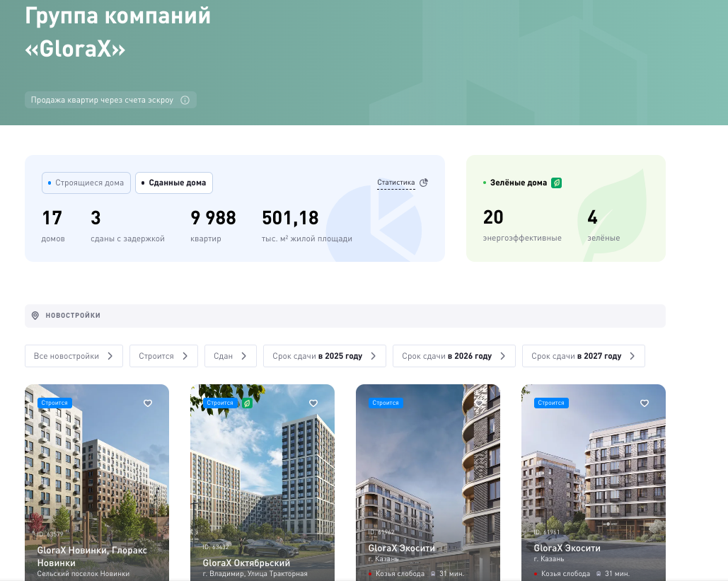The width and height of the screenshot is (728, 581).
Task: Click green leaf badge on GloraX Октябрьский card
Action: pos(248,403)
